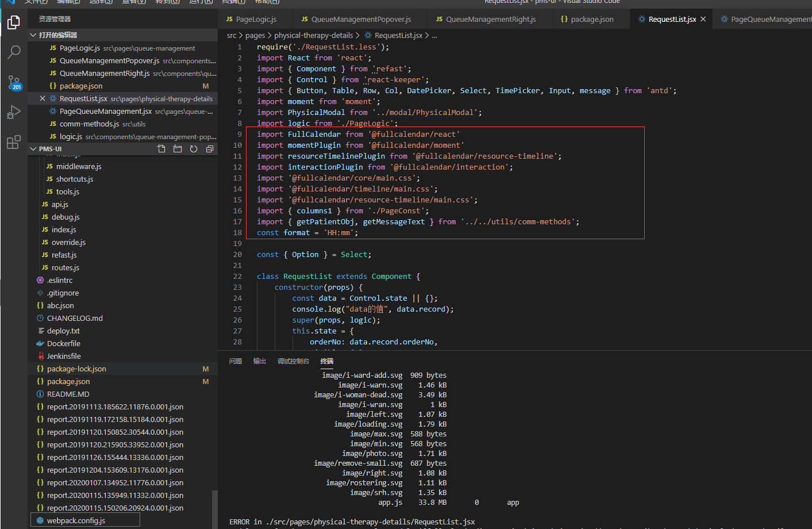Click ERROR line in terminal output

352,522
